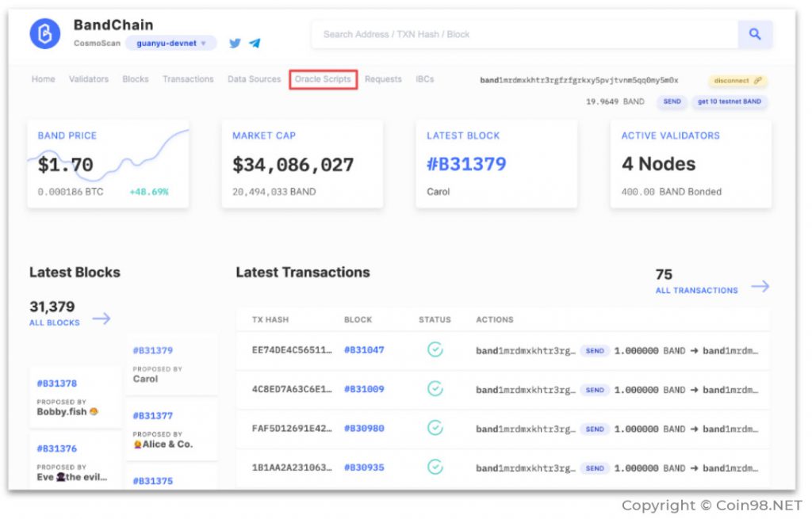Open transaction hash EE74DE4C56511…
This screenshot has width=812, height=519.
coord(292,349)
